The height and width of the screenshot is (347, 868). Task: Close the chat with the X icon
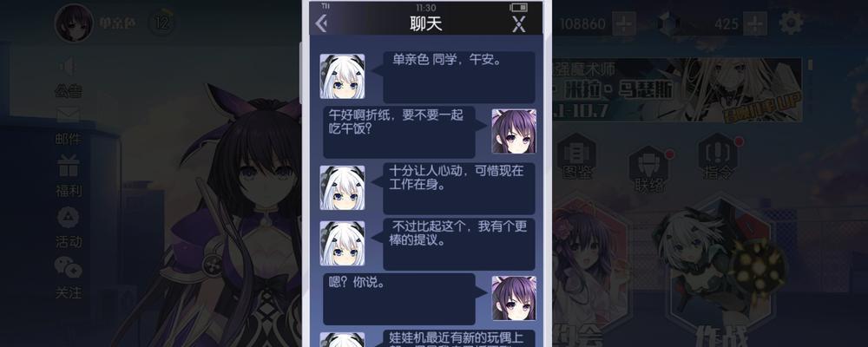click(x=519, y=23)
